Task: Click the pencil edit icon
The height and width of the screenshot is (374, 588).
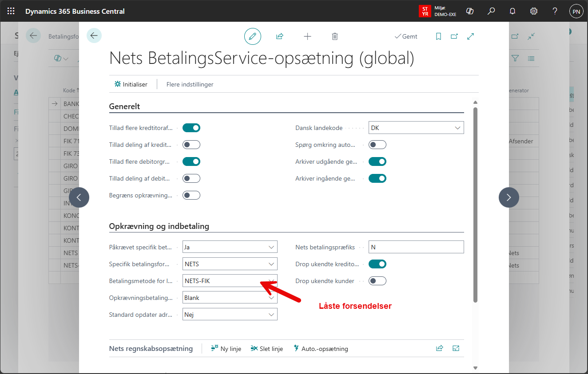Action: pos(252,36)
